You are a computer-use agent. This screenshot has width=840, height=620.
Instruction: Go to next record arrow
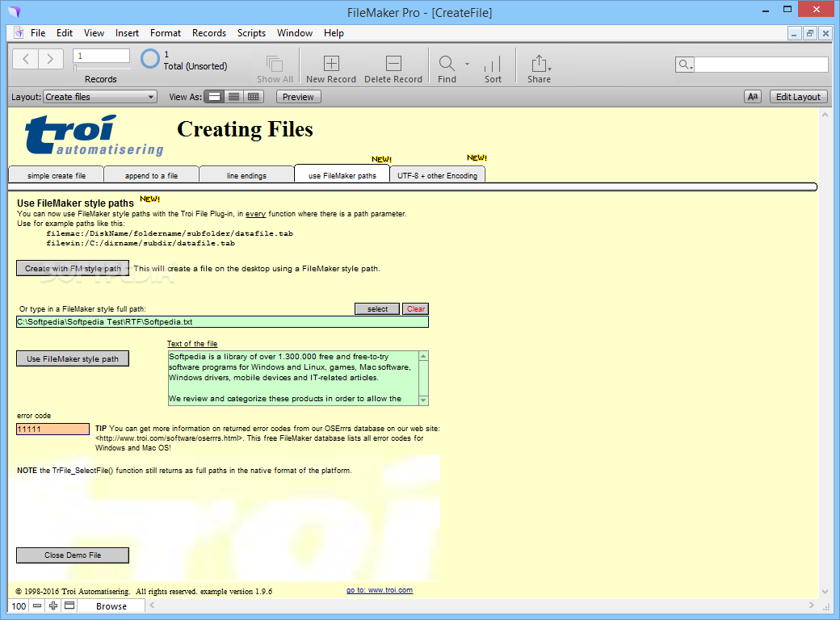click(50, 59)
